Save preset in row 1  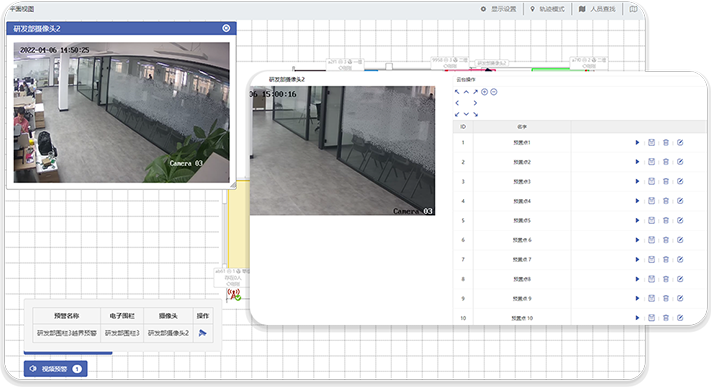click(652, 142)
